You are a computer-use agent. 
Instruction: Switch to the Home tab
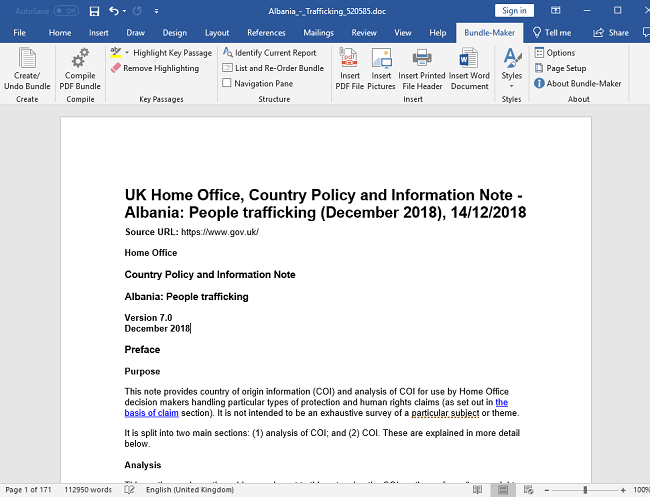click(60, 33)
